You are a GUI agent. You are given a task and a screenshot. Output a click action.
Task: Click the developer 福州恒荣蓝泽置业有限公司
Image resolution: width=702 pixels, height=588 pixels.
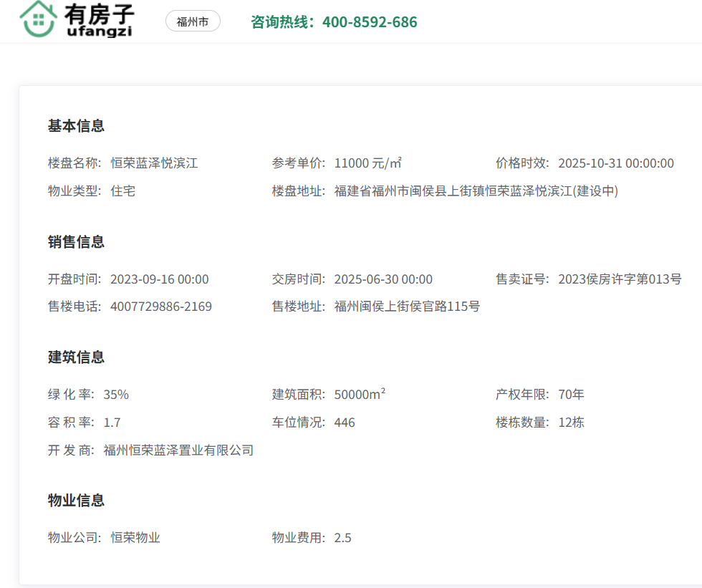pyautogui.click(x=178, y=450)
